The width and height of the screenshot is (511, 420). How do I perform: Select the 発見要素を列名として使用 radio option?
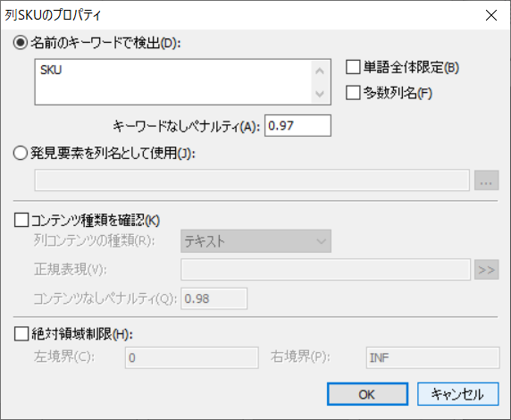[x=21, y=153]
